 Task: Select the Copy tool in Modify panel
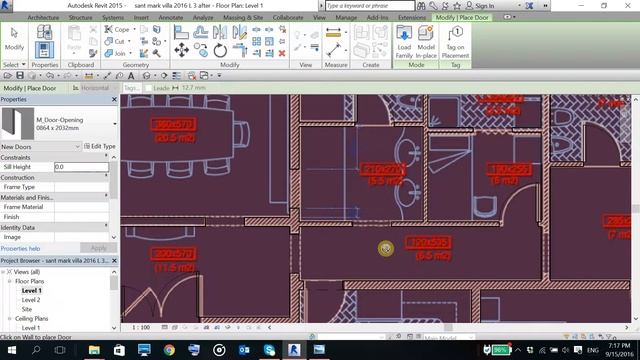pos(200,51)
